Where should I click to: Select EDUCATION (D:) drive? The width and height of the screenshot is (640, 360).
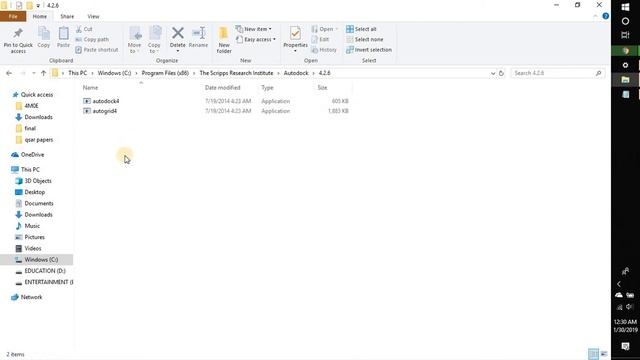pos(45,271)
